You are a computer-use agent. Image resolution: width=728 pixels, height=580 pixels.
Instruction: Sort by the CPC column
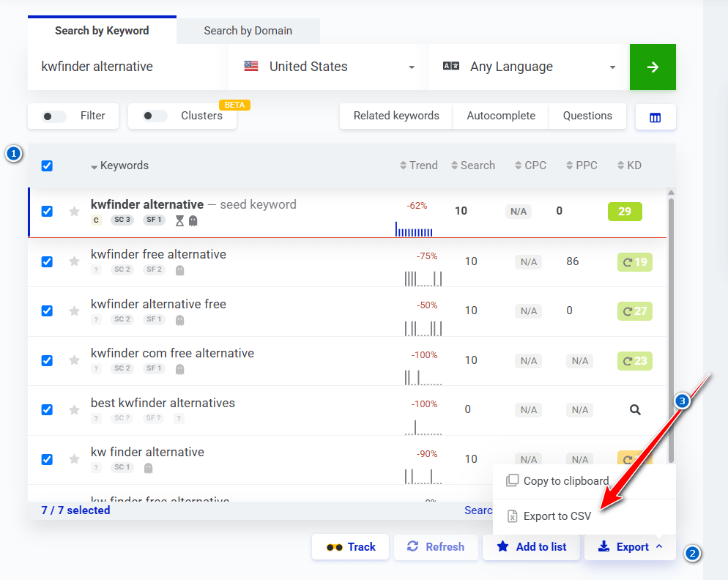pos(531,166)
